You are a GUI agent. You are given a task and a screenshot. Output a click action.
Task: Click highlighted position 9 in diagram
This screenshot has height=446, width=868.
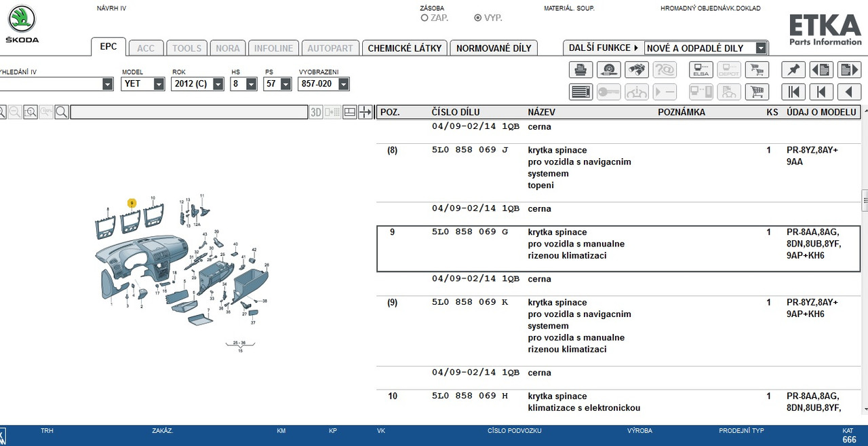[x=132, y=203]
